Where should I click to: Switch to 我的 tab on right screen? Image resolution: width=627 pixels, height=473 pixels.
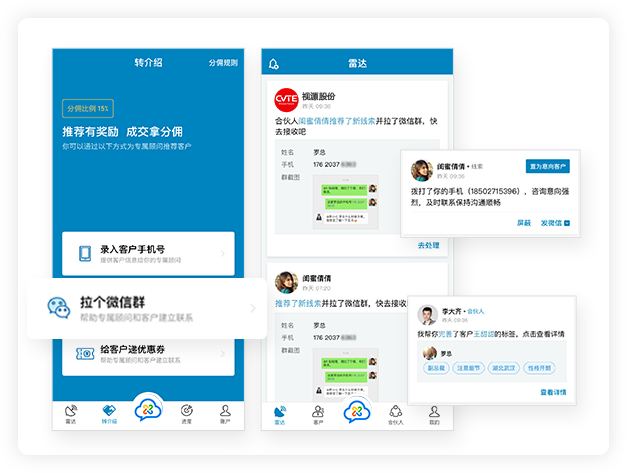click(x=434, y=413)
